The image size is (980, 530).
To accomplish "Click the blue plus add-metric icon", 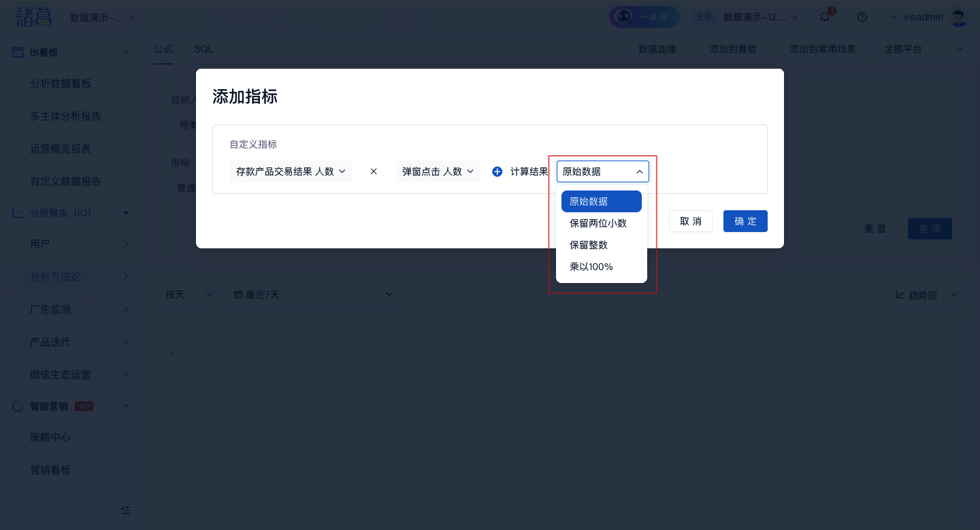I will coord(497,172).
